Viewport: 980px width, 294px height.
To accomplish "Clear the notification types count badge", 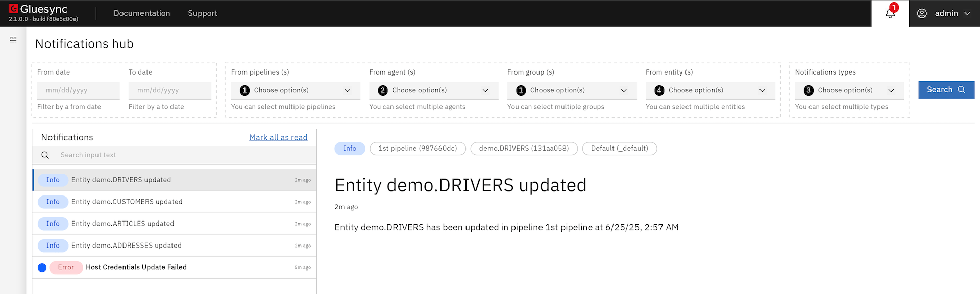I will click(808, 90).
